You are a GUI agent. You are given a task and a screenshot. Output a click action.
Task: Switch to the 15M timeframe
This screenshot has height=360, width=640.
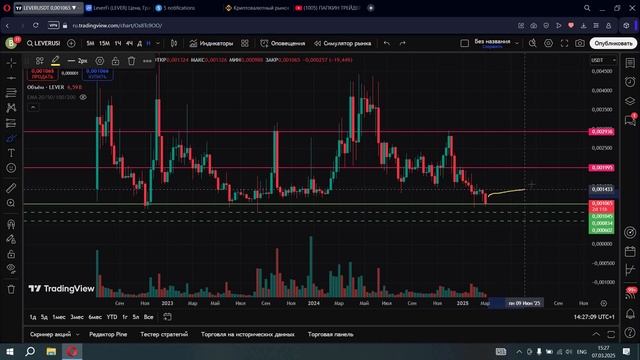pos(104,43)
